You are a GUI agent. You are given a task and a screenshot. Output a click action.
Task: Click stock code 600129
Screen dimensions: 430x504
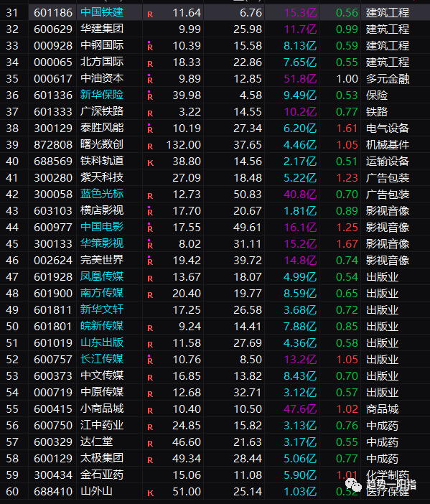pyautogui.click(x=53, y=458)
